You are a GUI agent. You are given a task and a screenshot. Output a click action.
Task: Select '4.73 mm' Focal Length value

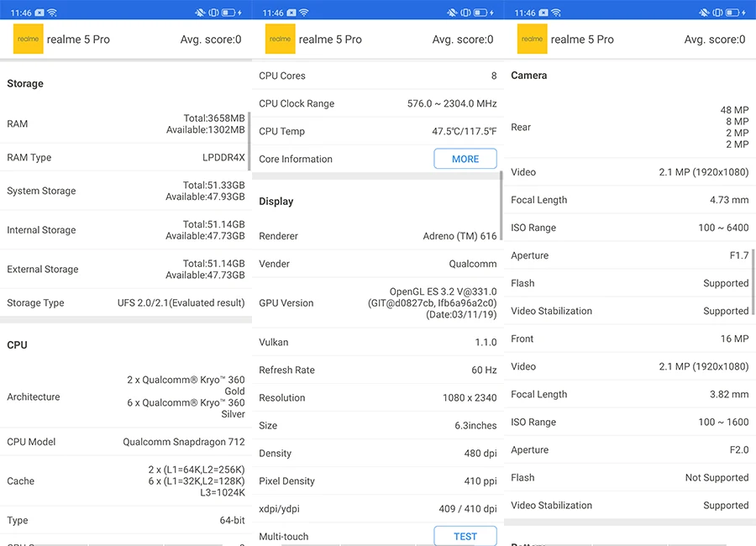click(729, 200)
